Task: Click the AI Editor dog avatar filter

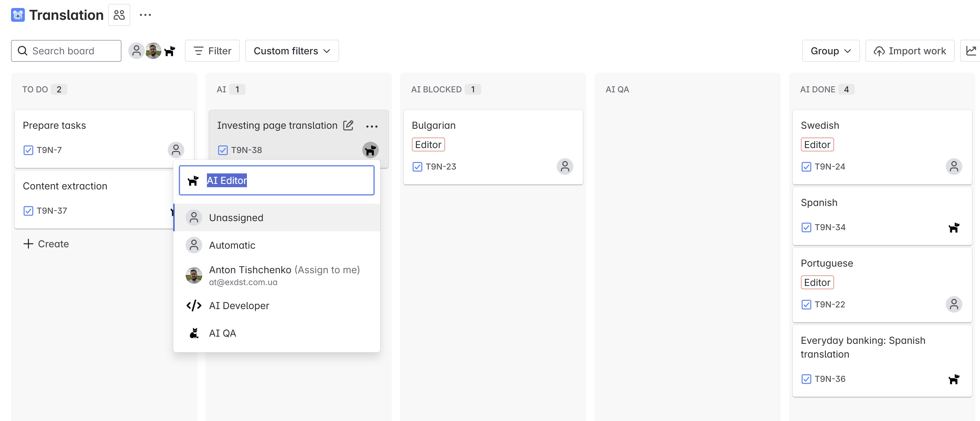Action: (x=170, y=51)
